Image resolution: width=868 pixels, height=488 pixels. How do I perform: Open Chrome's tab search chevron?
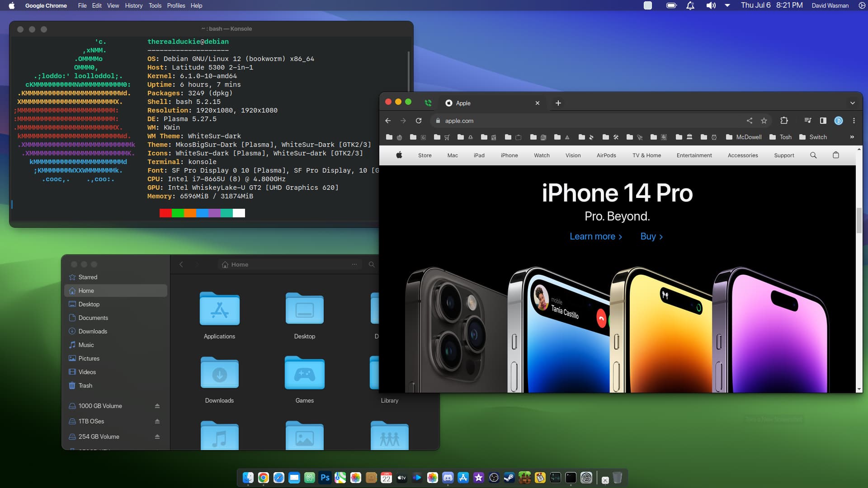pyautogui.click(x=853, y=103)
